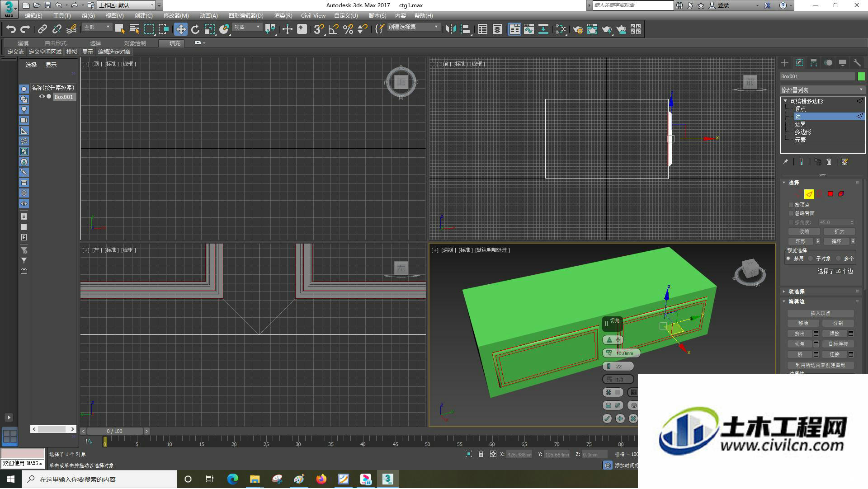The width and height of the screenshot is (868, 489).
Task: Activate the Select Object tool
Action: [120, 29]
